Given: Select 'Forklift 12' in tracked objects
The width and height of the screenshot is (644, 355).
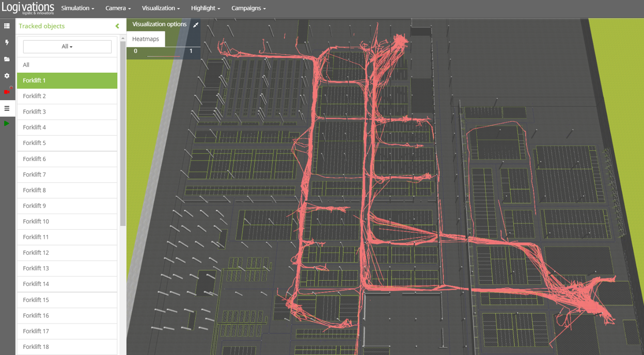Looking at the screenshot, I should [x=67, y=253].
